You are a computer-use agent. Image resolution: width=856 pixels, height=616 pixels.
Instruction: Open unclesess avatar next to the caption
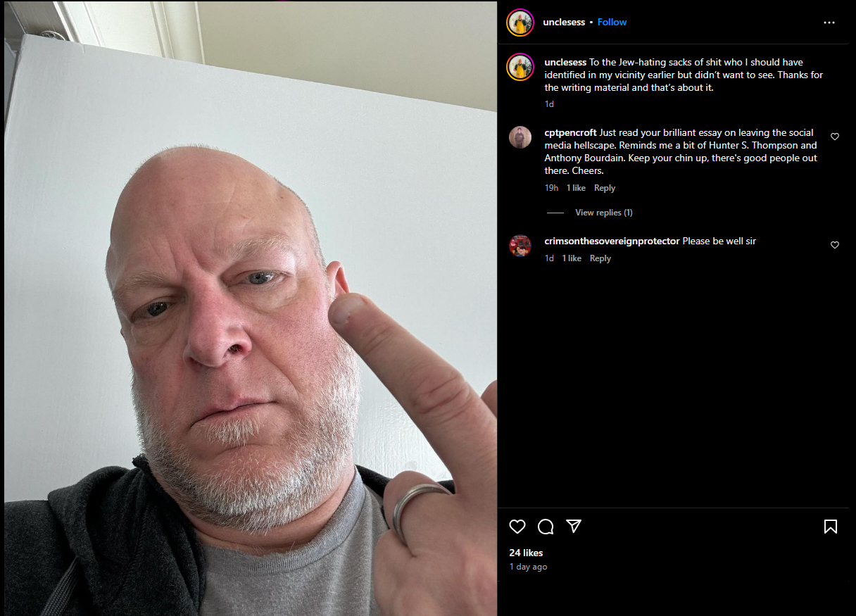pyautogui.click(x=520, y=67)
